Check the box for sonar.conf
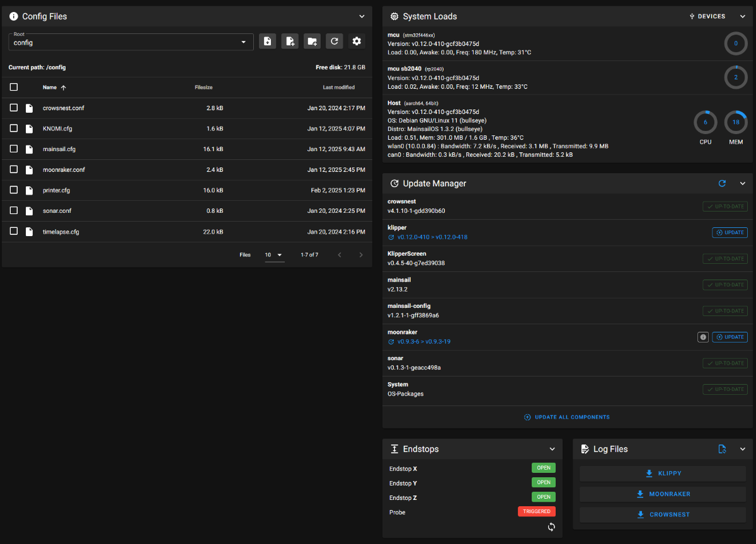756x544 pixels. pyautogui.click(x=14, y=211)
